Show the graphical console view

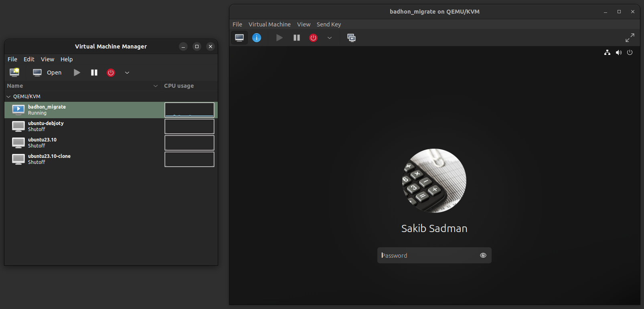click(239, 38)
